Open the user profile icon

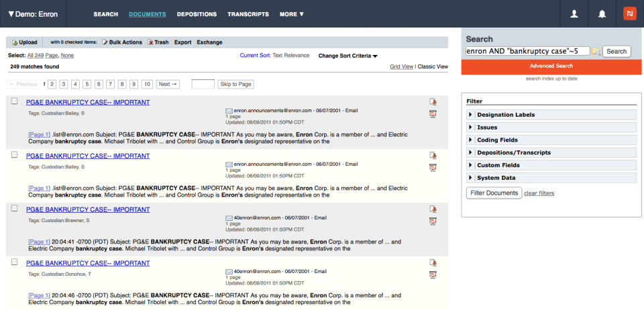pos(574,14)
